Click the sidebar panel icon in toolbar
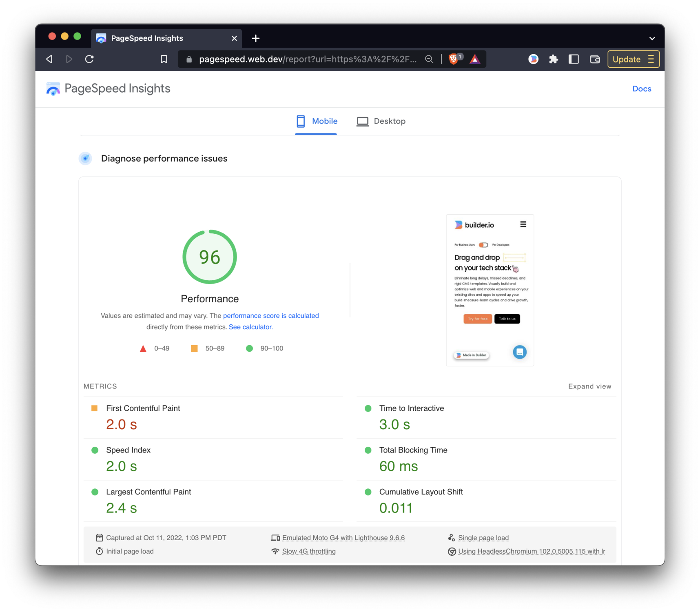 (x=574, y=59)
